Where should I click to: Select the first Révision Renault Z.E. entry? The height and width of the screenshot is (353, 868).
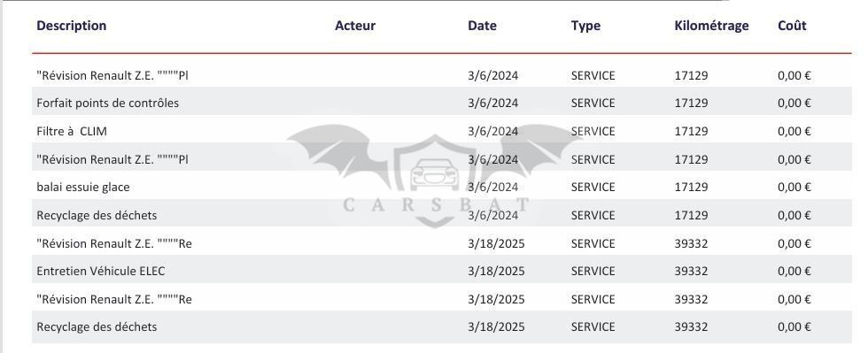click(112, 76)
